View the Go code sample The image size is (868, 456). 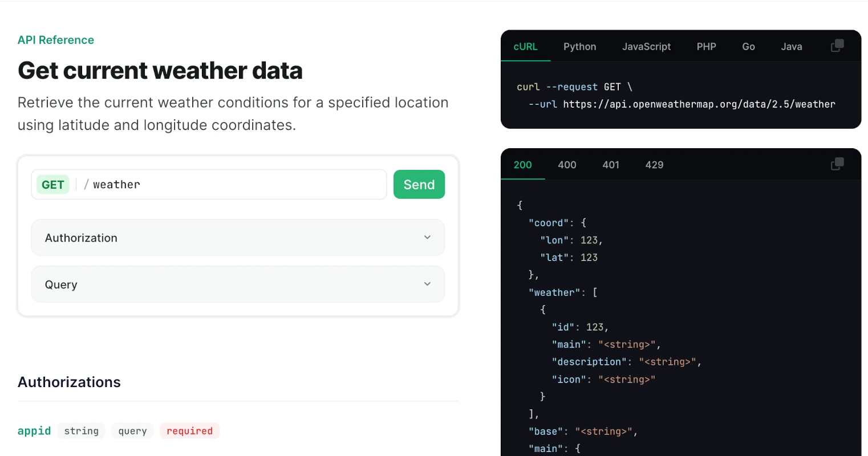click(748, 47)
